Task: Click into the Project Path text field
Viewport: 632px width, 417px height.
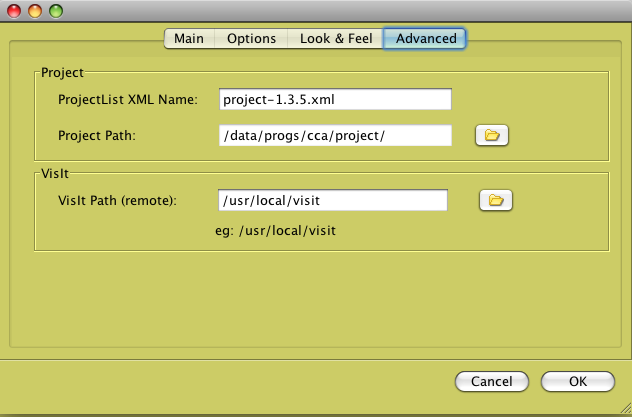Action: tap(335, 135)
